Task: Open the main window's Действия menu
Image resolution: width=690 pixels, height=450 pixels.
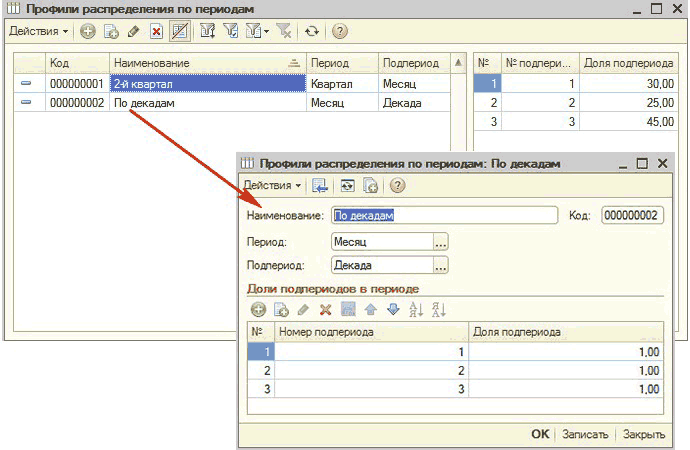Action: (x=40, y=31)
